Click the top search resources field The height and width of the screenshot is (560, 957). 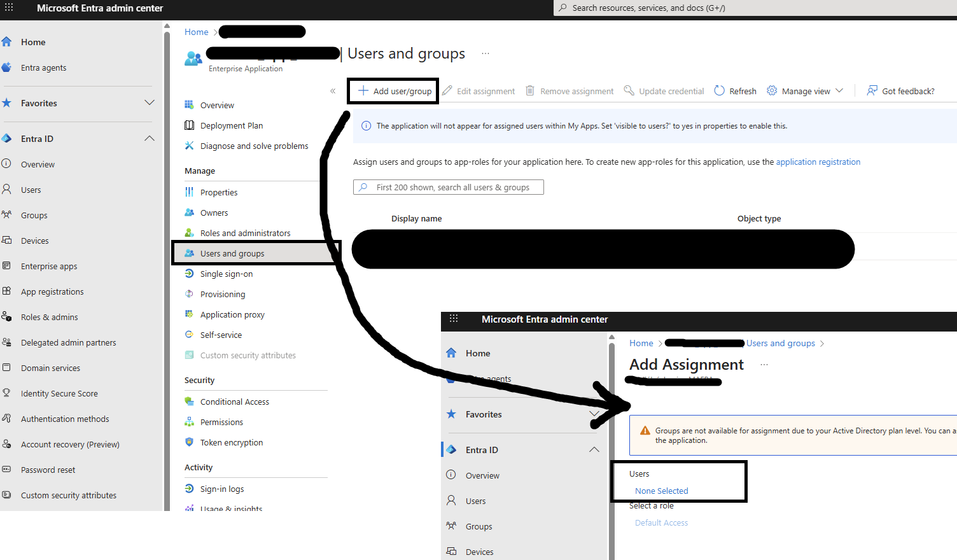(755, 8)
